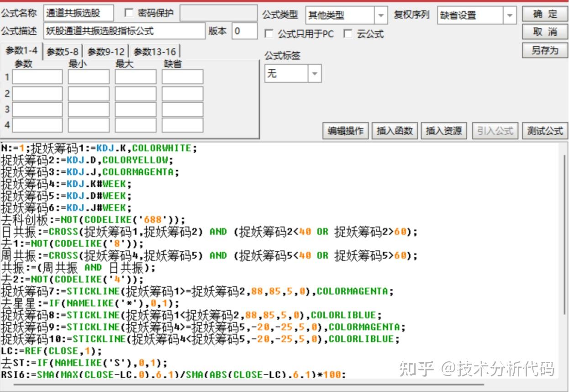Image resolution: width=569 pixels, height=392 pixels.
Task: Click the line starting 去星星:=IF(NAMELIKE
Action: [90, 303]
